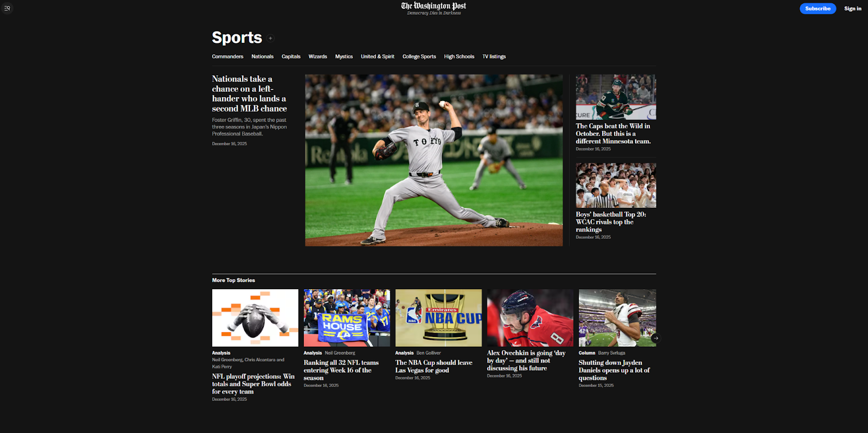Open the Nationals section
This screenshot has width=868, height=433.
pos(263,56)
